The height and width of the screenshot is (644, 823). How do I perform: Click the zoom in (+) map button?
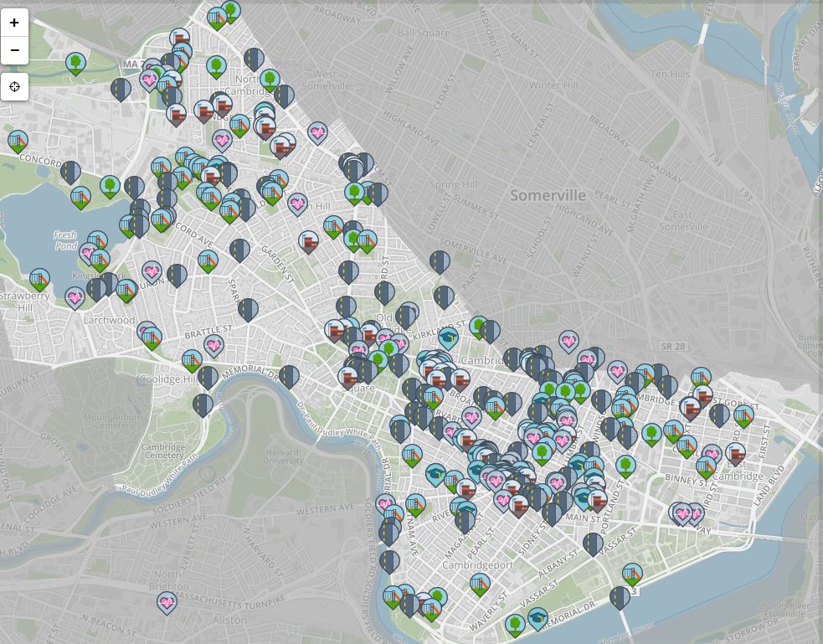pos(14,23)
